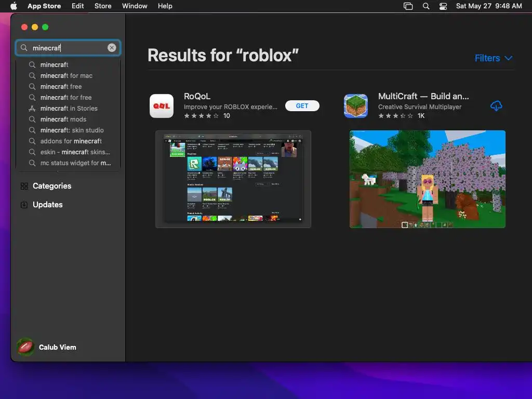Screen dimensions: 532x399
Task: Open the MultiCraft screenshot preview
Action: click(428, 179)
